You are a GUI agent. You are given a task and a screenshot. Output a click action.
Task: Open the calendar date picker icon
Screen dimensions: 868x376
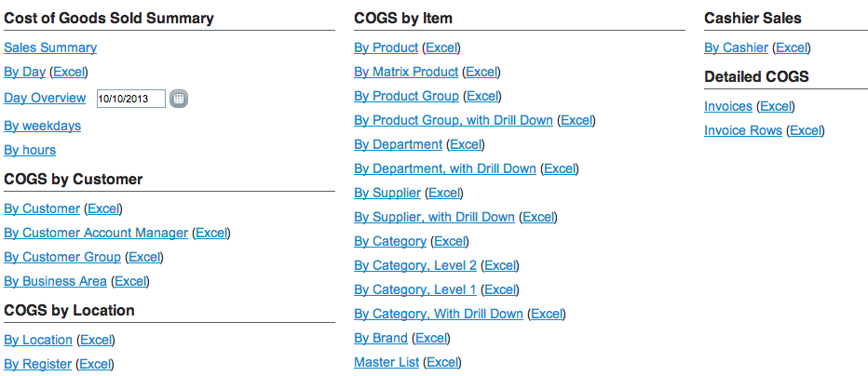[179, 99]
